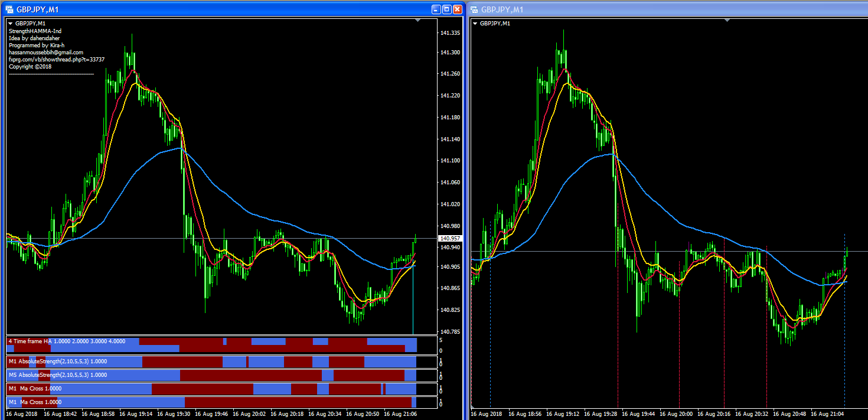This screenshot has height=420, width=868.
Task: Click the StrengthHAMMA-Ind indicator name
Action: click(35, 31)
